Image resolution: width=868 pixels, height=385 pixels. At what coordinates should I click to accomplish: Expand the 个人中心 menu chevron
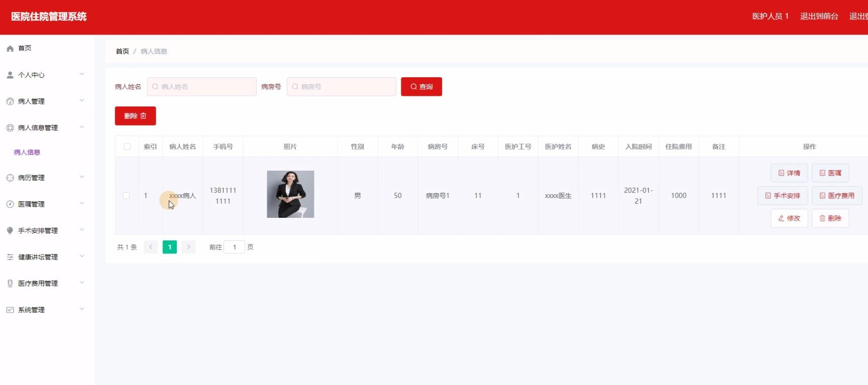coord(82,74)
